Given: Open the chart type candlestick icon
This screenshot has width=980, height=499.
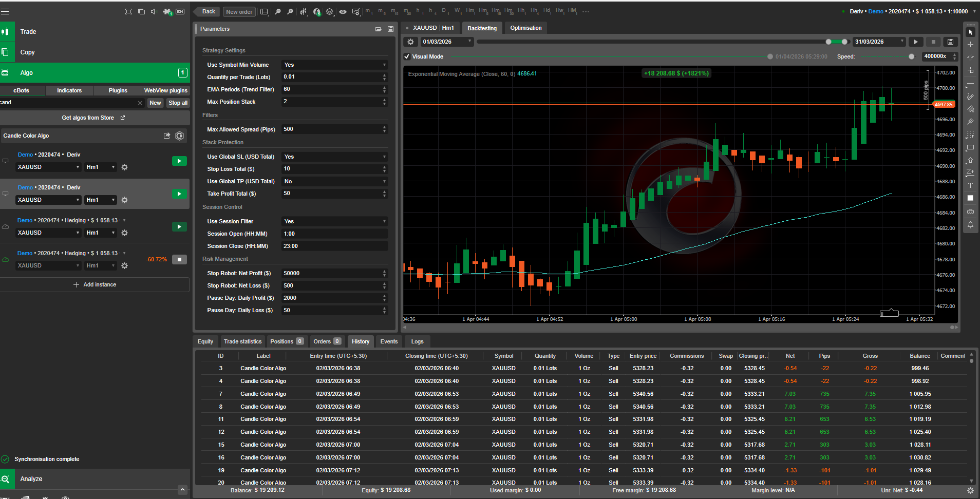Looking at the screenshot, I should (304, 12).
